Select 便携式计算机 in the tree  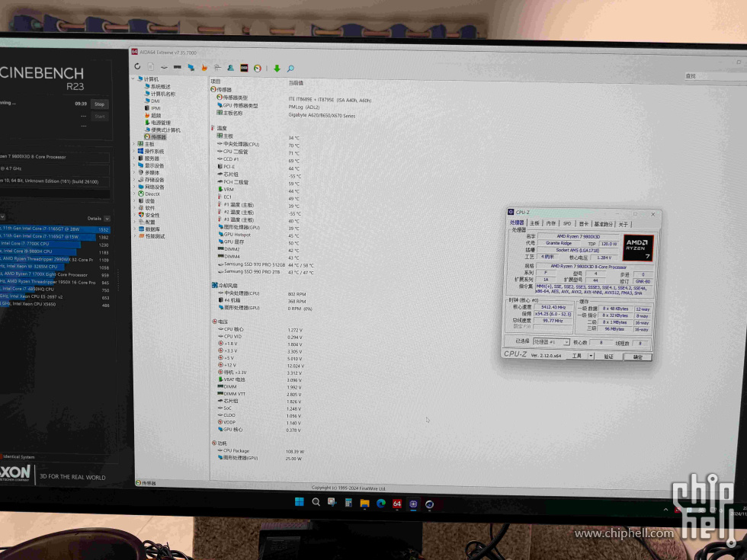[162, 130]
